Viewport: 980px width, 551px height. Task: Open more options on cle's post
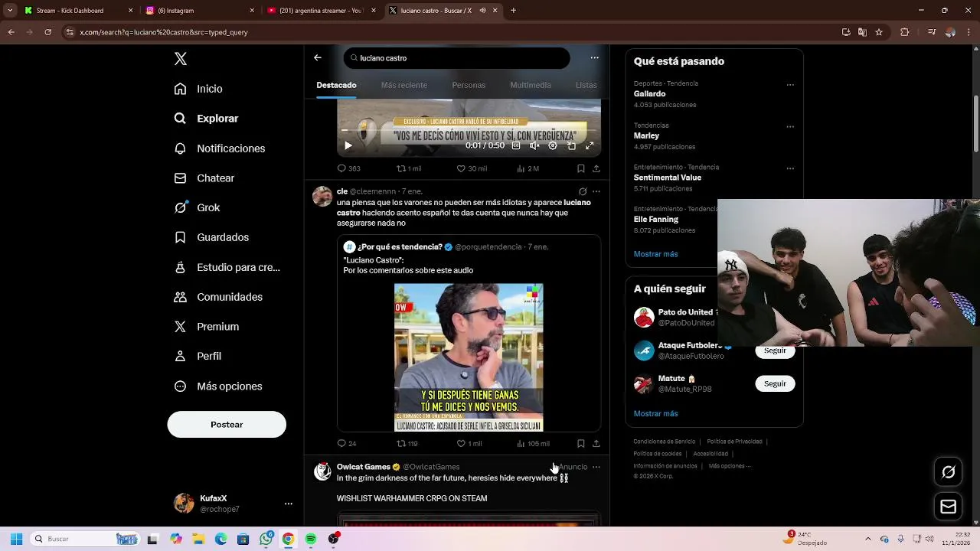point(596,191)
